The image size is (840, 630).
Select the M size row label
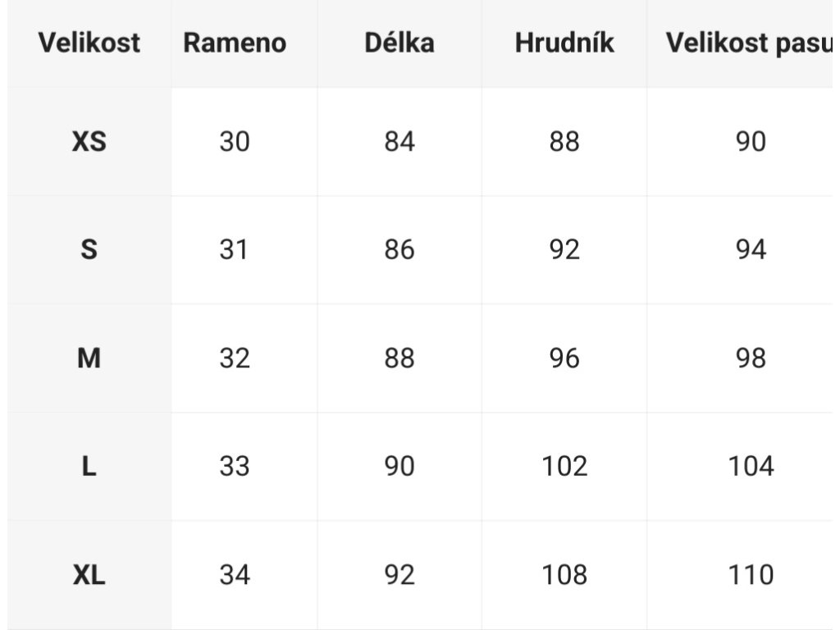[x=89, y=358]
